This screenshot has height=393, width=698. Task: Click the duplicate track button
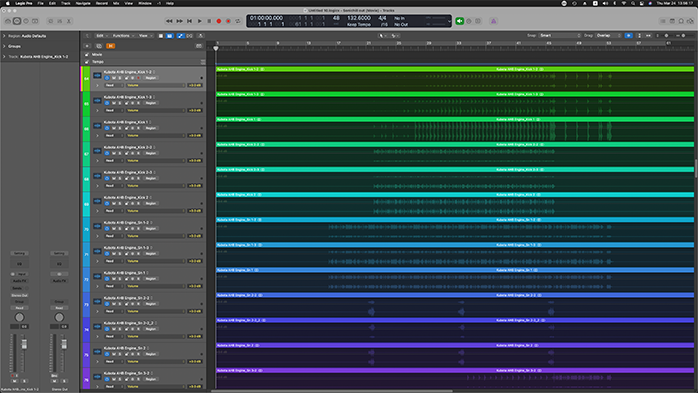(x=99, y=46)
